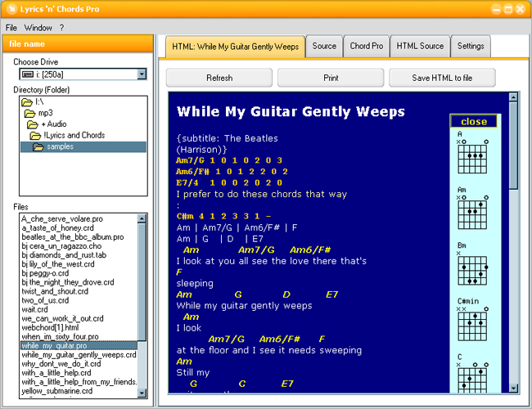Select the HTML: While My Guitar Gently Weeps tab

tap(235, 47)
